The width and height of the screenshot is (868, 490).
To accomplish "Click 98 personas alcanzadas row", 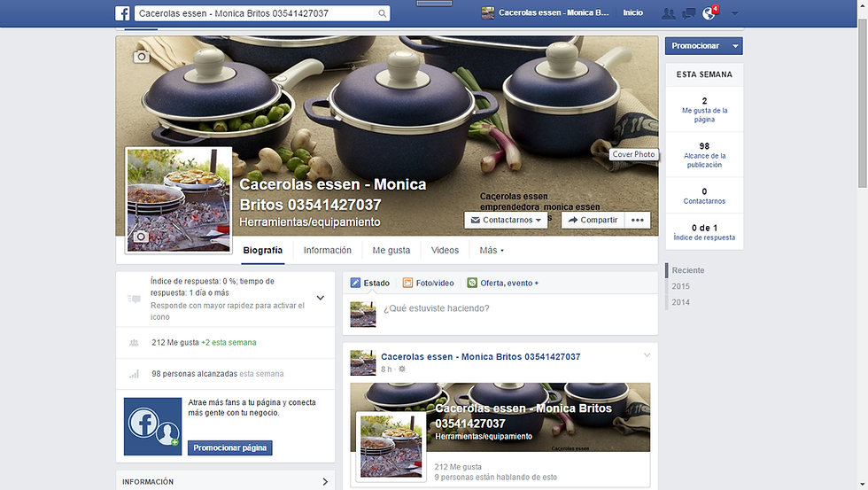I will pyautogui.click(x=225, y=374).
